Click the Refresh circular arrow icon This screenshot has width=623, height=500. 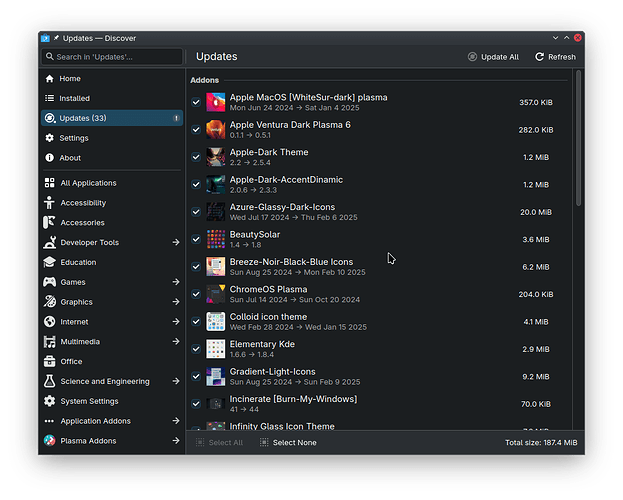tap(539, 57)
